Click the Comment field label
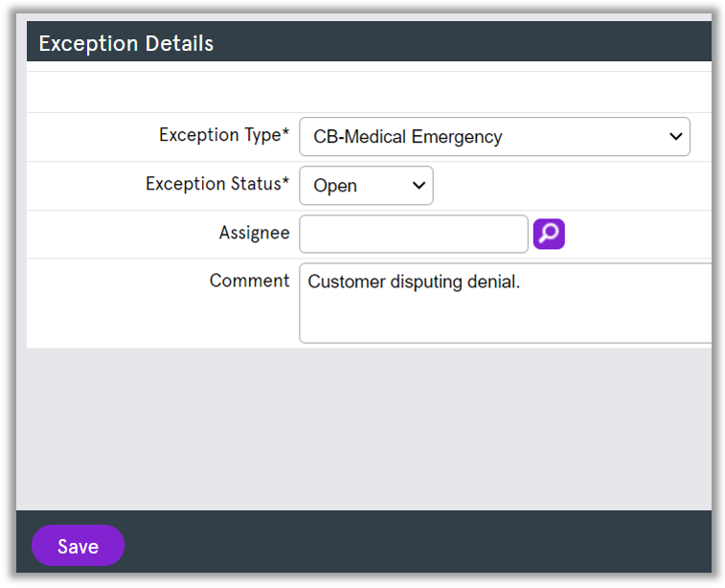 click(249, 281)
